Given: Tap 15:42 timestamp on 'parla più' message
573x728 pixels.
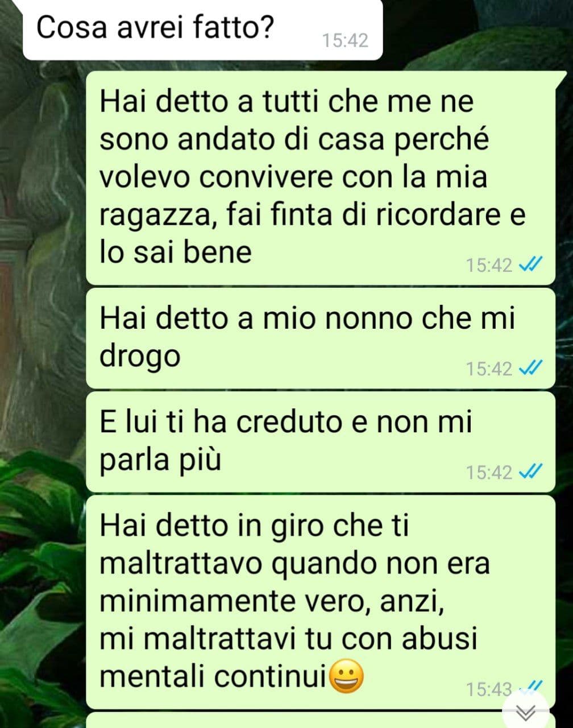Looking at the screenshot, I should pyautogui.click(x=489, y=472).
